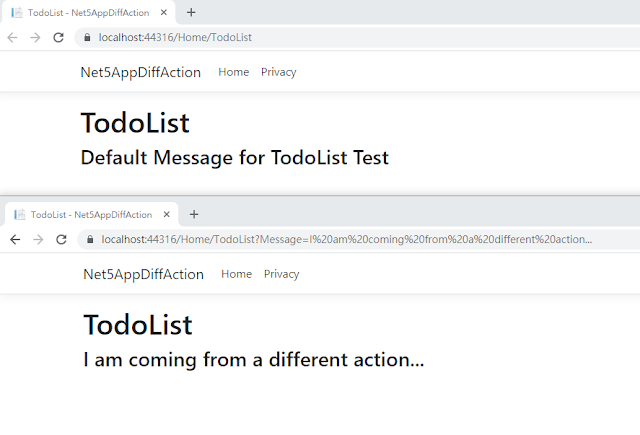
Task: Click Home above the 'I am coming' heading
Action: point(236,274)
